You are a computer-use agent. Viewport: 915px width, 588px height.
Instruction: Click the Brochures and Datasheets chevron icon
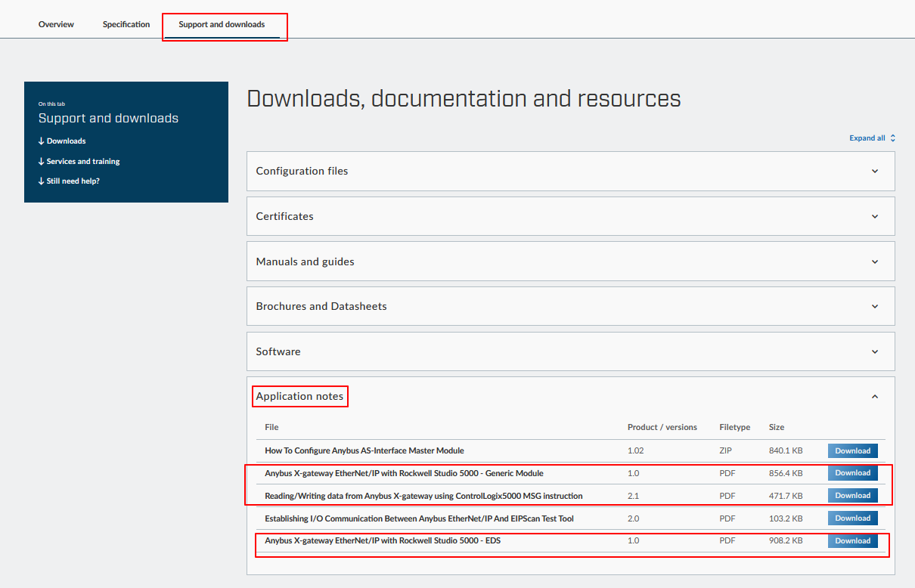coord(875,306)
